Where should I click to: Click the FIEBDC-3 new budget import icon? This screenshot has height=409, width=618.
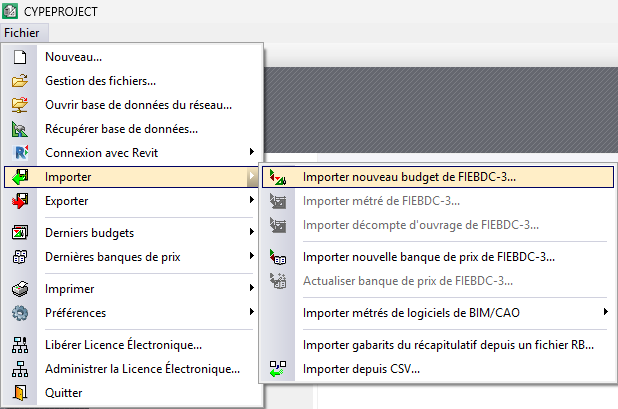(x=278, y=177)
